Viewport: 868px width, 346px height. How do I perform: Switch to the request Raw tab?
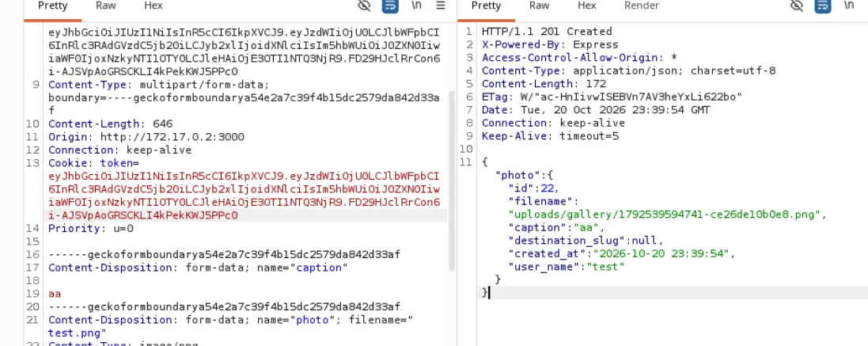point(106,6)
